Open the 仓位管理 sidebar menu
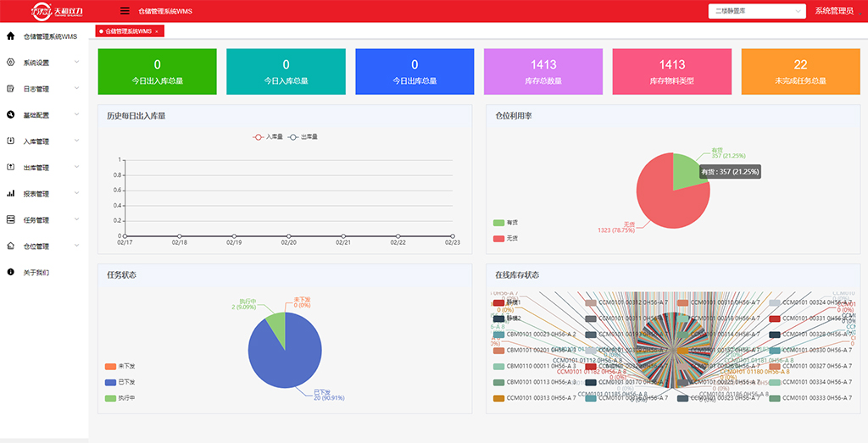Viewport: 868px width, 443px height. click(36, 246)
